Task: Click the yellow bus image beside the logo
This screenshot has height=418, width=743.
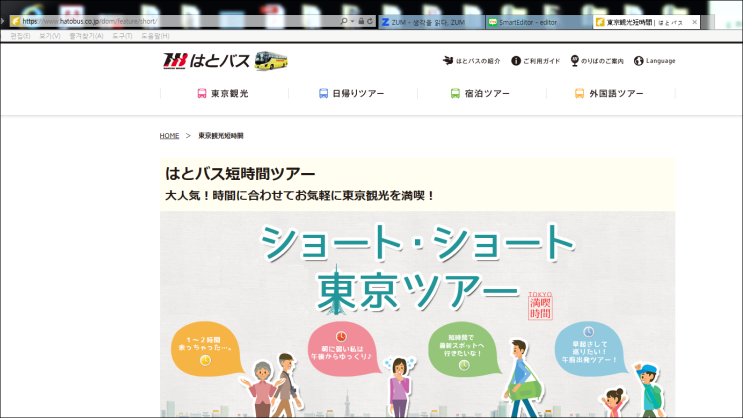Action: (271, 61)
